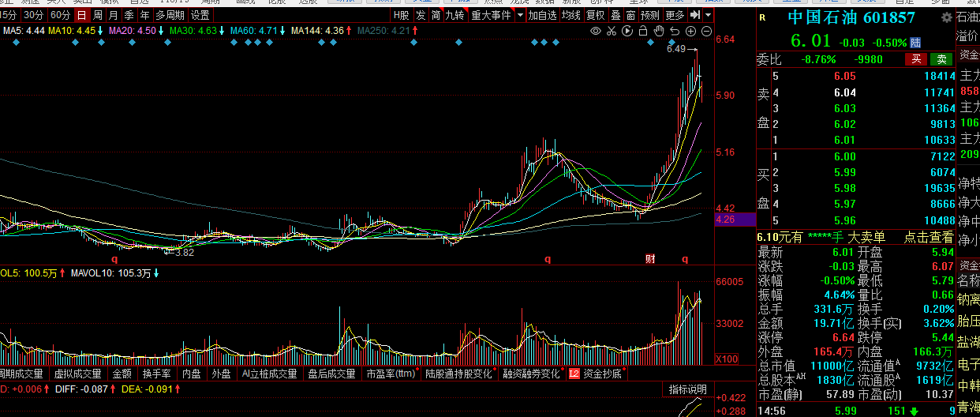The width and height of the screenshot is (980, 417).
Task: Select the 金额 indicator tab
Action: [122, 374]
